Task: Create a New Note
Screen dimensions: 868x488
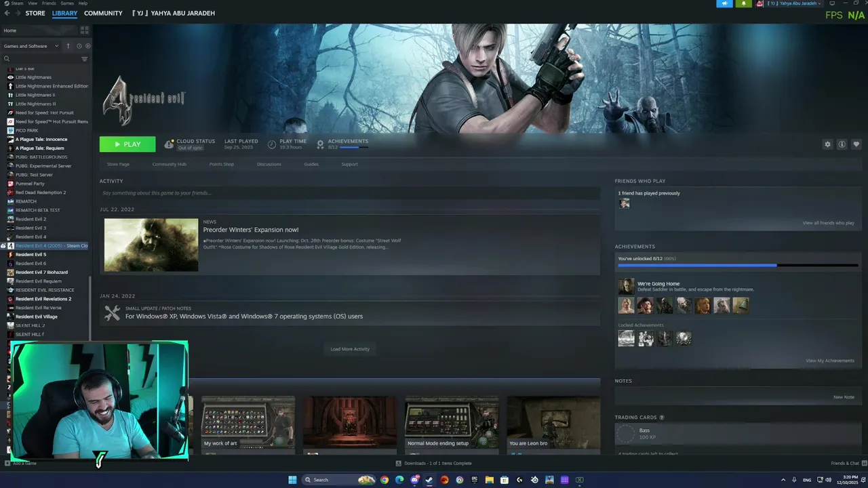Action: point(844,397)
